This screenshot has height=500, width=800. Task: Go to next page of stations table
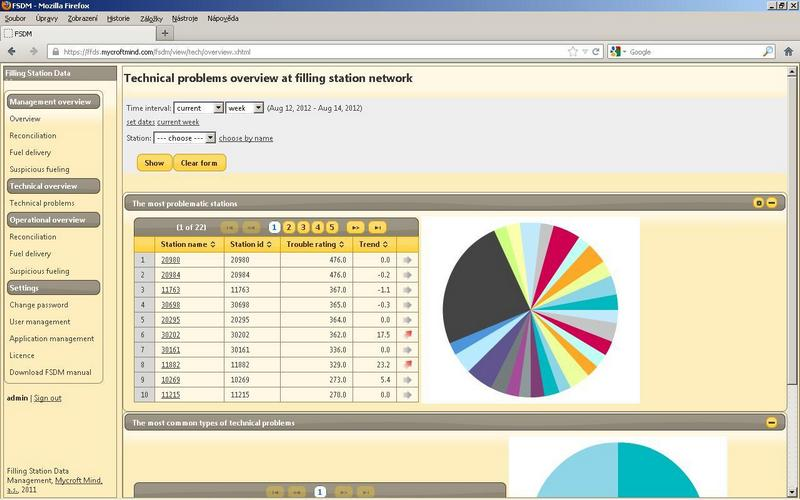click(355, 228)
